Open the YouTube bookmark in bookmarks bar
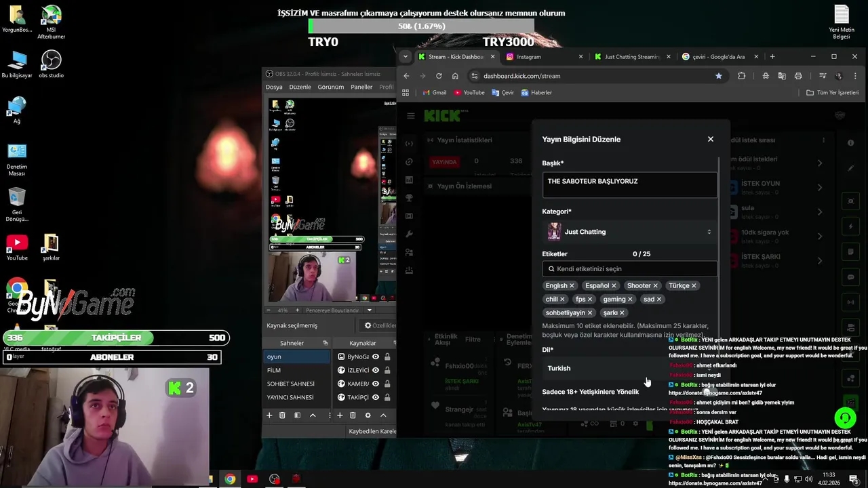Image resolution: width=868 pixels, height=488 pixels. click(469, 93)
